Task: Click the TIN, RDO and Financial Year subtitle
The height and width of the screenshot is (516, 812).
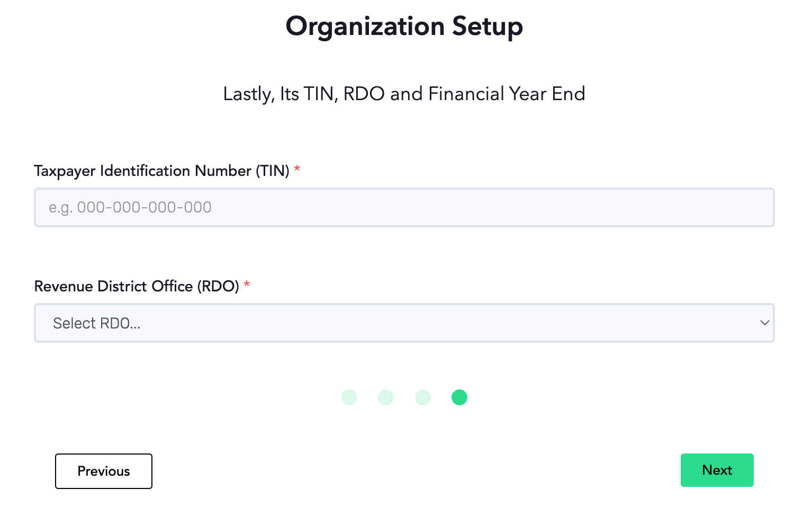Action: click(x=404, y=94)
